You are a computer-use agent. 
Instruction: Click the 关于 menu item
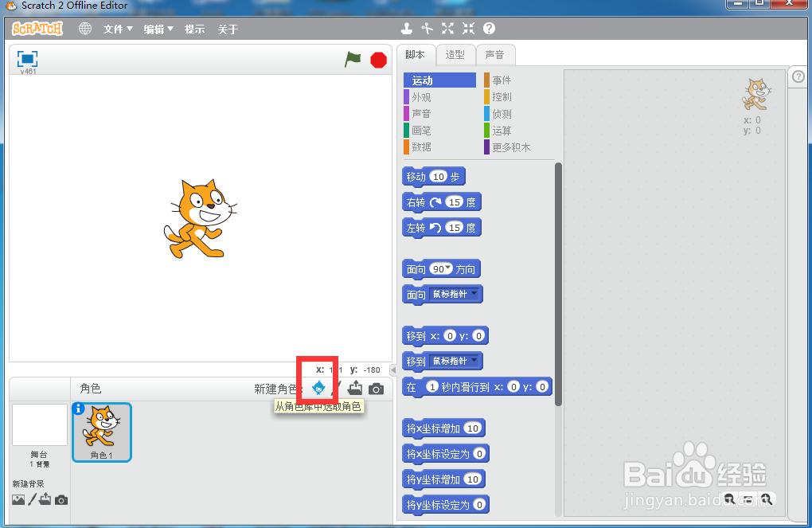228,29
